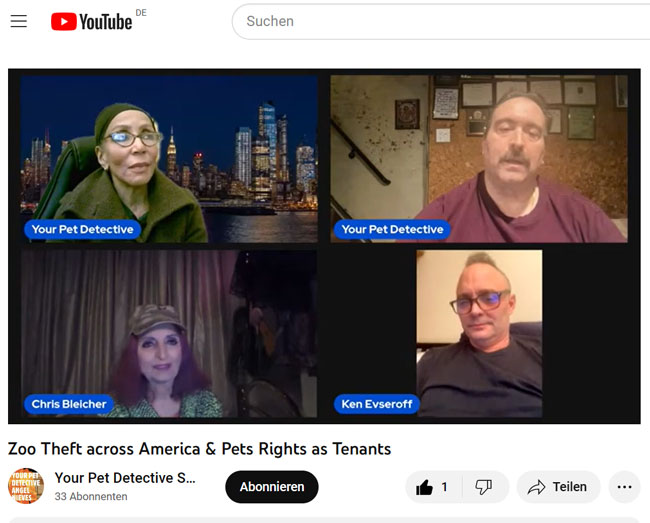Click the Your Pet Detective channel avatar

[26, 487]
